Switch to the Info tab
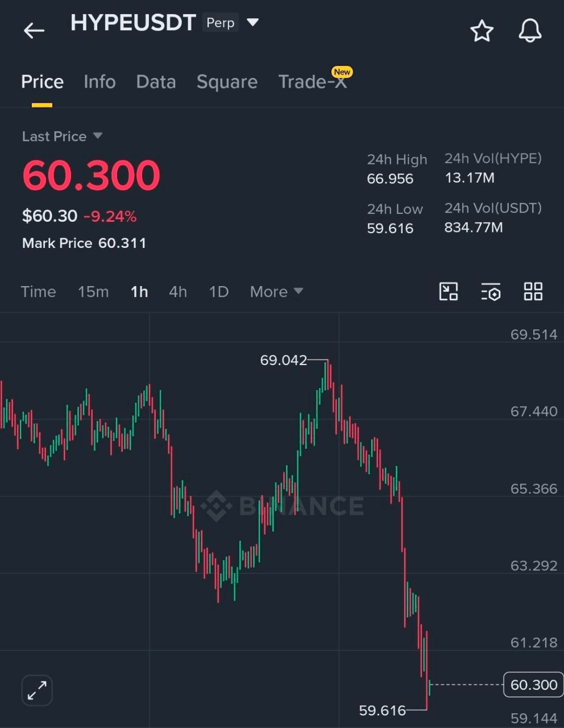 99,82
